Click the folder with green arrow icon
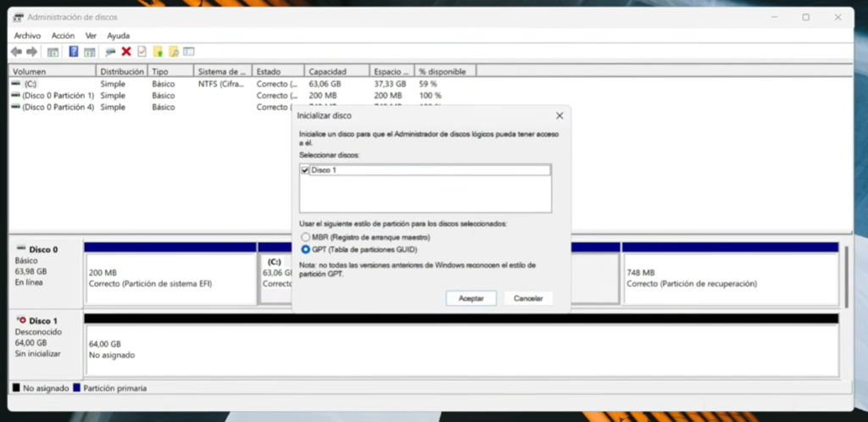Viewport: 868px width, 422px height. point(158,52)
